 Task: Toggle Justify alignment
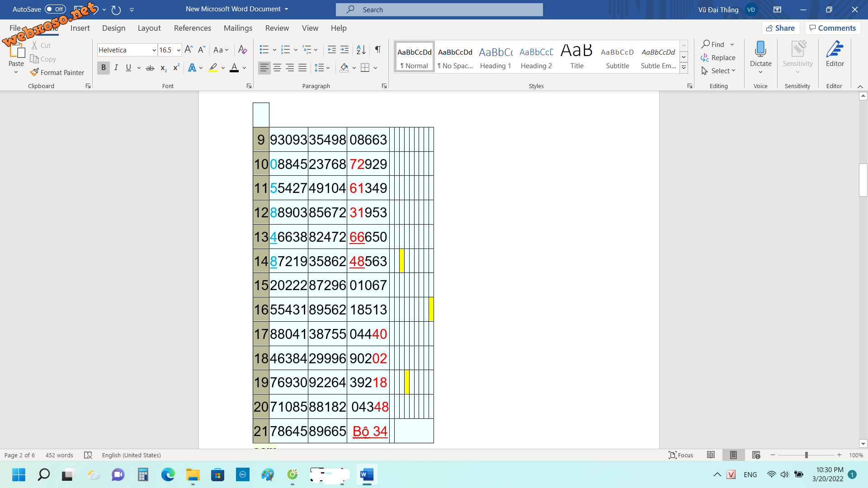point(302,68)
